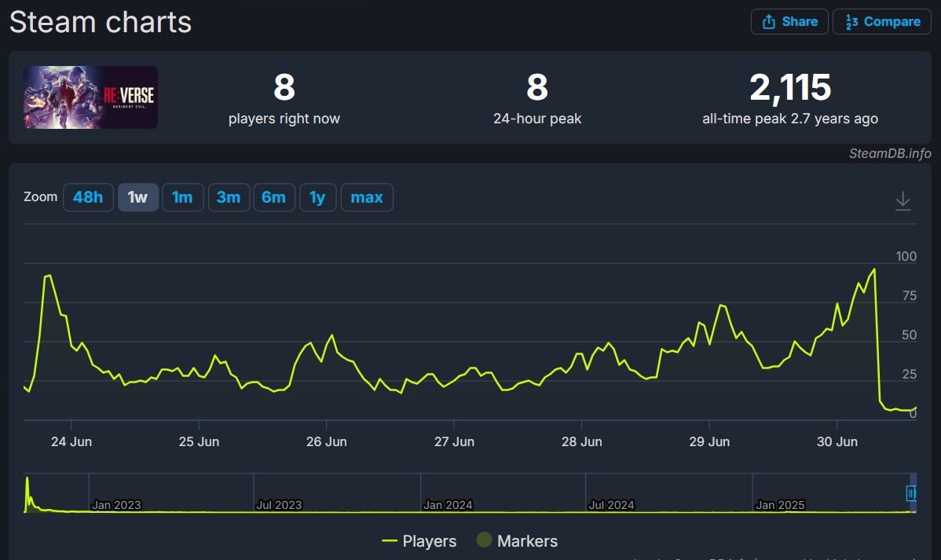This screenshot has width=941, height=560.
Task: Click the 'all-time peak 2.7 years ago' text
Action: pyautogui.click(x=790, y=119)
